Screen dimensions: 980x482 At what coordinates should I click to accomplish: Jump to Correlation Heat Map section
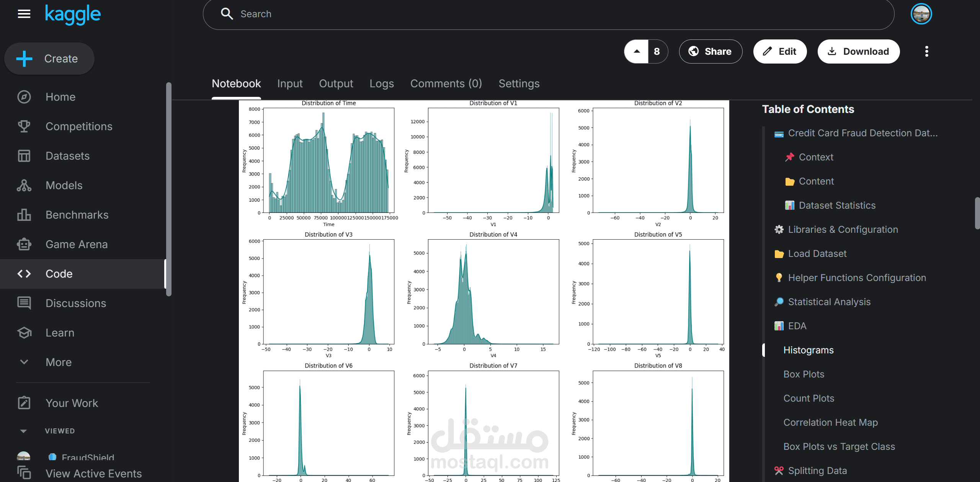click(830, 422)
